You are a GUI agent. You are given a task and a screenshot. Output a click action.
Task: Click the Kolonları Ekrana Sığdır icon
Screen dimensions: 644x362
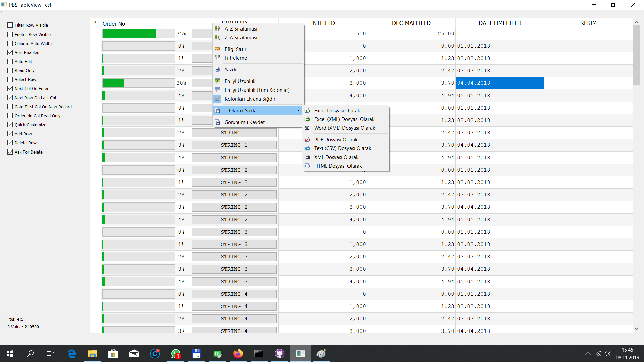[217, 99]
